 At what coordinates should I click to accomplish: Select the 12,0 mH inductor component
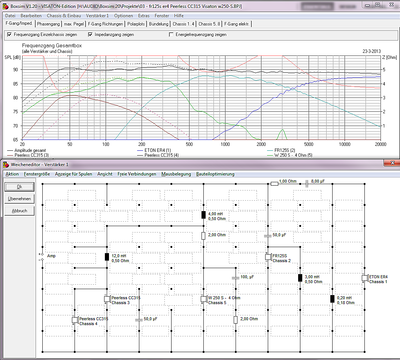(107, 257)
